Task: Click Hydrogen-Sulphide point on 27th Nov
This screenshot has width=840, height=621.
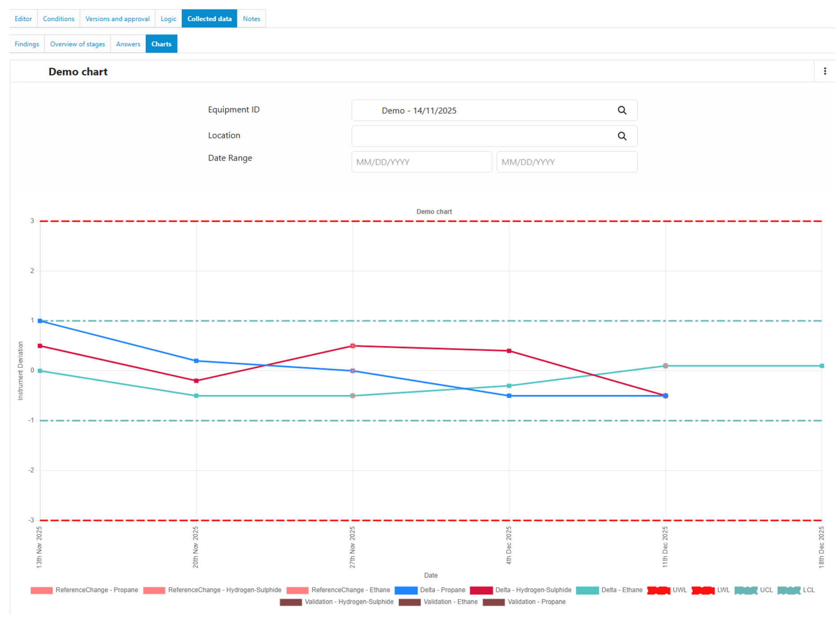Action: pyautogui.click(x=353, y=346)
